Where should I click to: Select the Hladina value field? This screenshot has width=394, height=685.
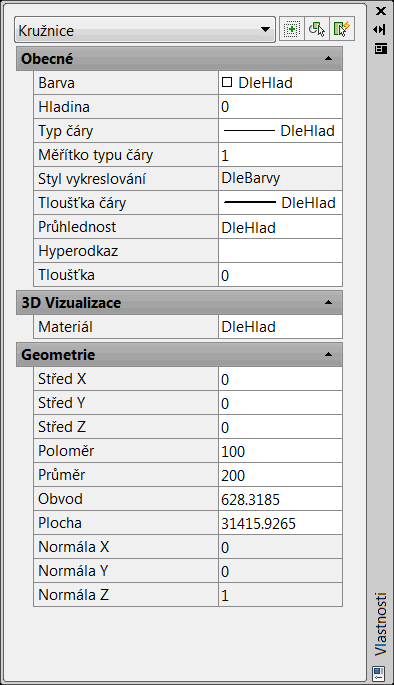point(280,107)
